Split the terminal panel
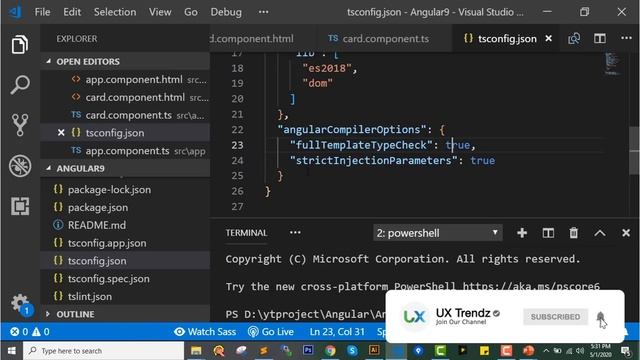The height and width of the screenshot is (360, 640). (548, 233)
